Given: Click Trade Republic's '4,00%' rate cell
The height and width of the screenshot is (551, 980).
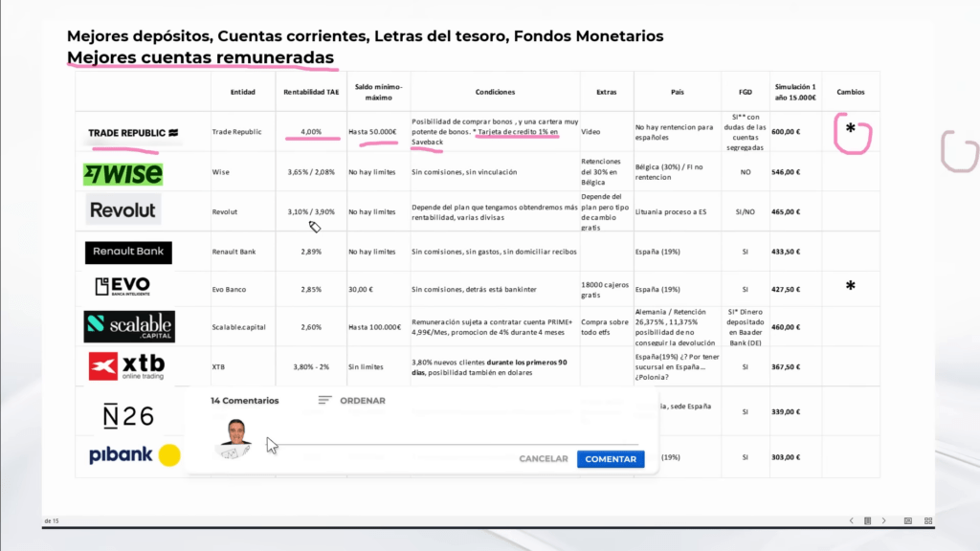Looking at the screenshot, I should click(311, 132).
